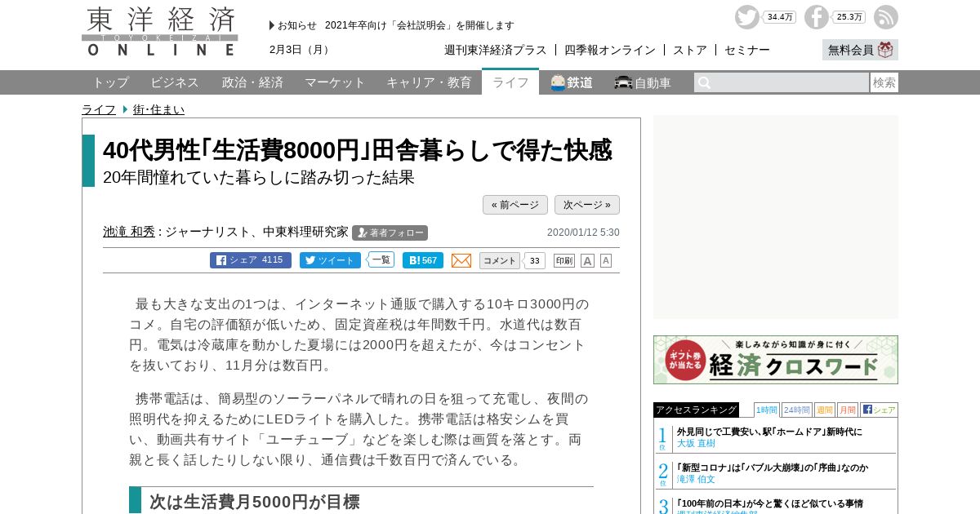The width and height of the screenshot is (980, 514).
Task: Open 週刊東洋経済プラス link
Action: point(496,50)
